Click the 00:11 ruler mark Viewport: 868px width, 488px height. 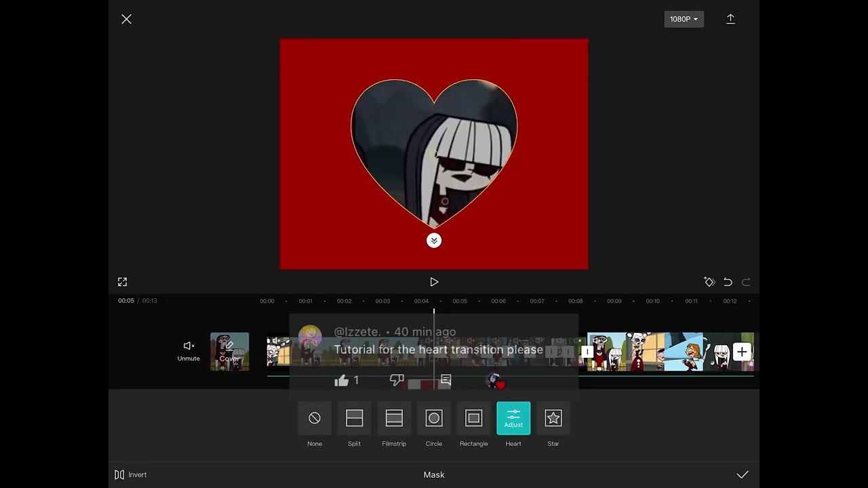(x=691, y=301)
